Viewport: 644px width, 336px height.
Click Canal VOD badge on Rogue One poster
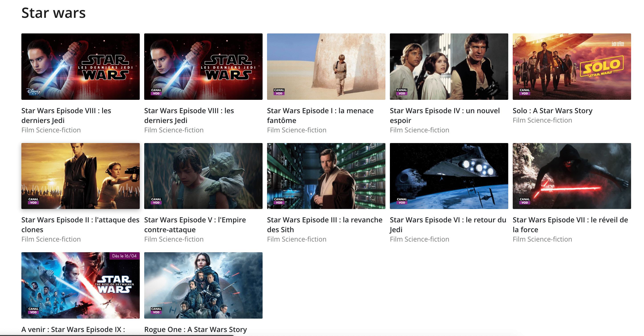156,310
